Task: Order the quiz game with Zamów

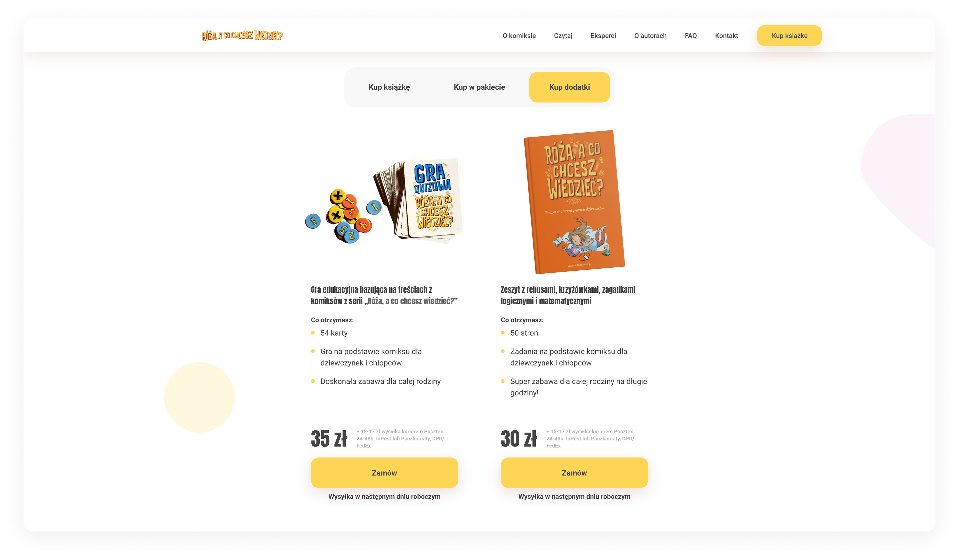Action: 384,473
